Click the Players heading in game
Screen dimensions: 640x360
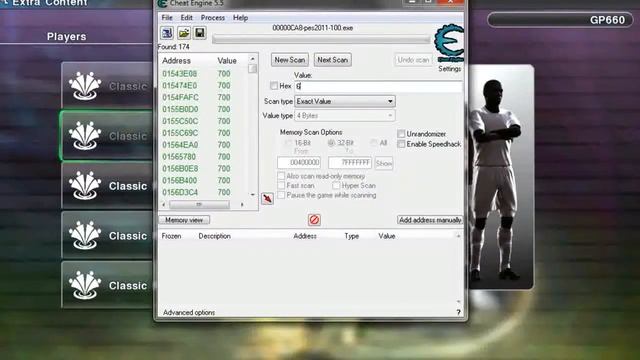67,36
